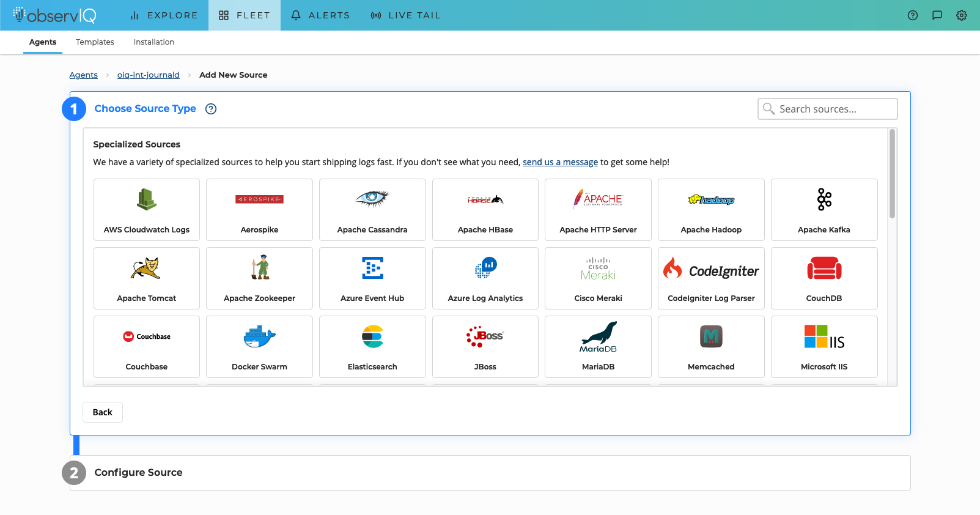Screen dimensions: 980x515
Task: Select CodeIgniter Log Parser source
Action: coord(711,278)
